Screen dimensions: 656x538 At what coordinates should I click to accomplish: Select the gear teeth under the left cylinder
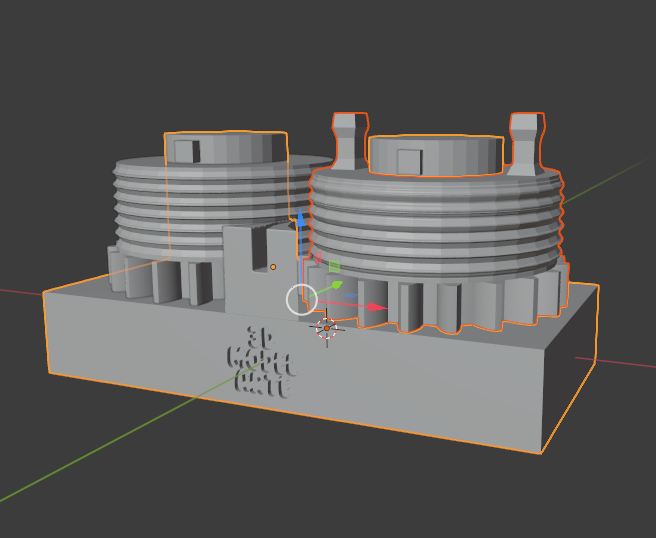[163, 277]
